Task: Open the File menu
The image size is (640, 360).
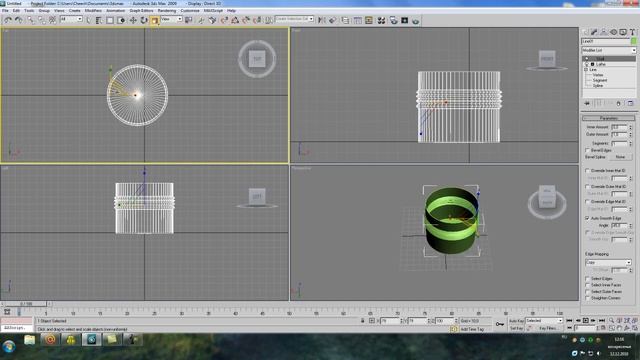Action: (x=5, y=11)
